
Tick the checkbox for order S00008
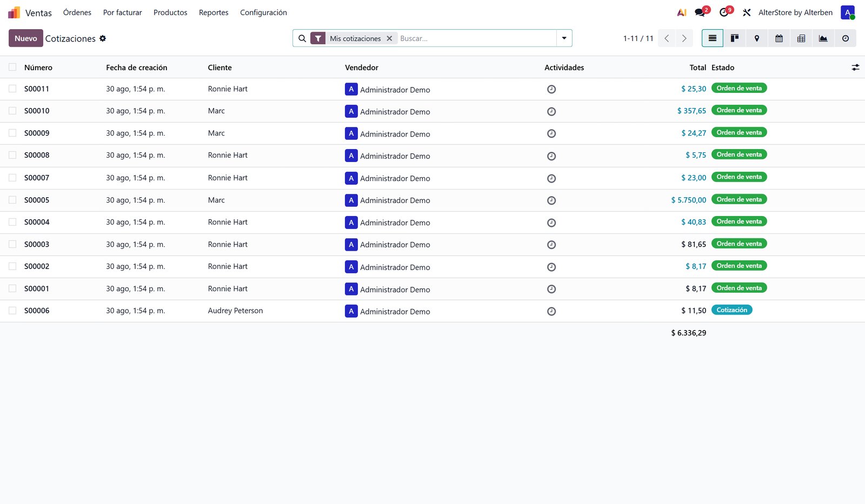coord(12,155)
